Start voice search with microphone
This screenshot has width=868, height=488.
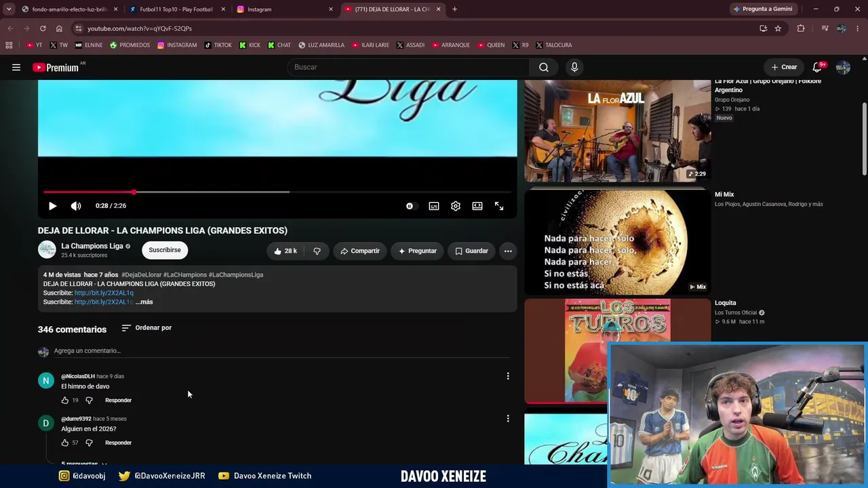pos(574,67)
